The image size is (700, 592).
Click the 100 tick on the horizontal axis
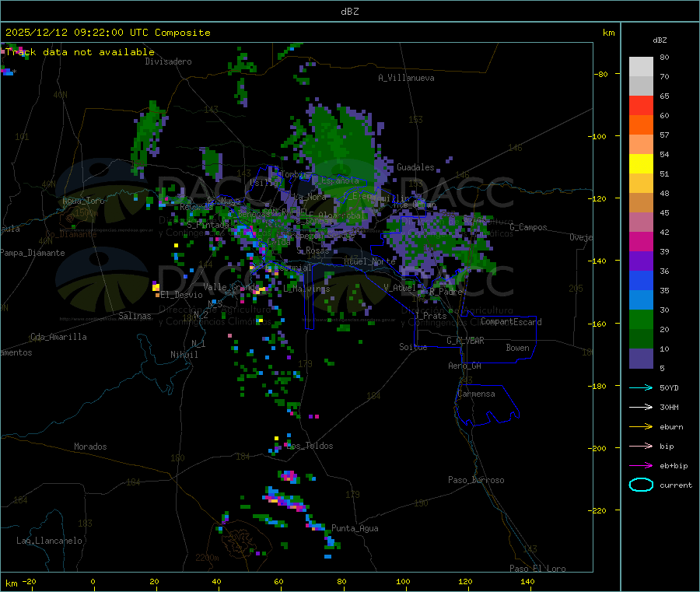point(403,581)
